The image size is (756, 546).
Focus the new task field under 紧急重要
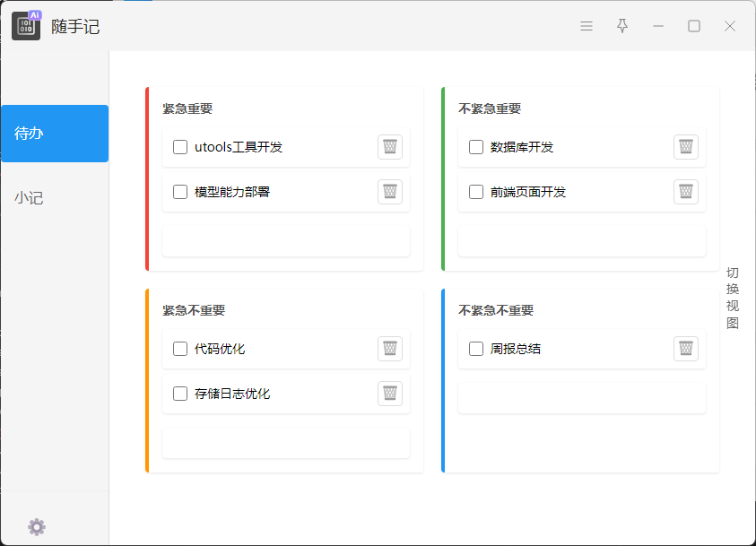[286, 240]
